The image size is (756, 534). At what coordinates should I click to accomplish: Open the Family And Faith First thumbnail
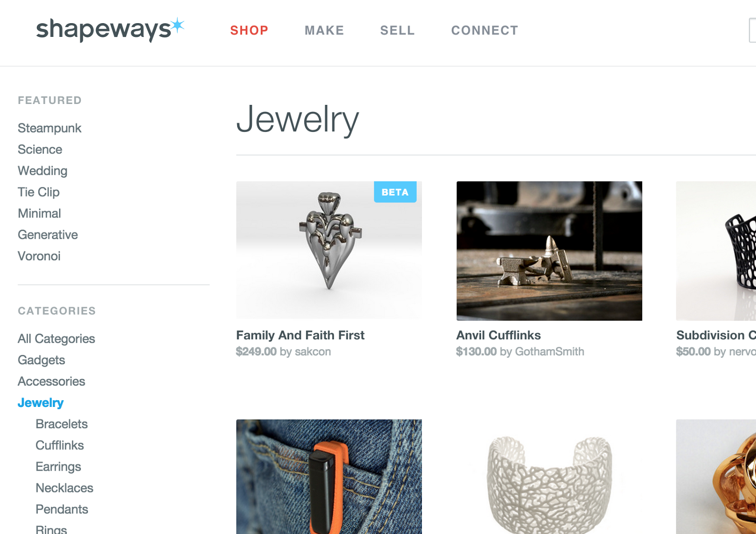pyautogui.click(x=329, y=250)
